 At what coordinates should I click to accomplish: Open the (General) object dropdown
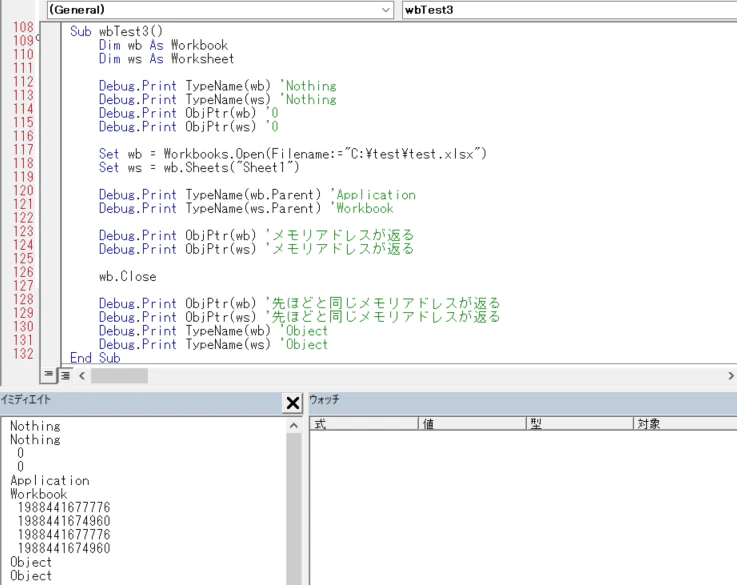click(x=220, y=10)
